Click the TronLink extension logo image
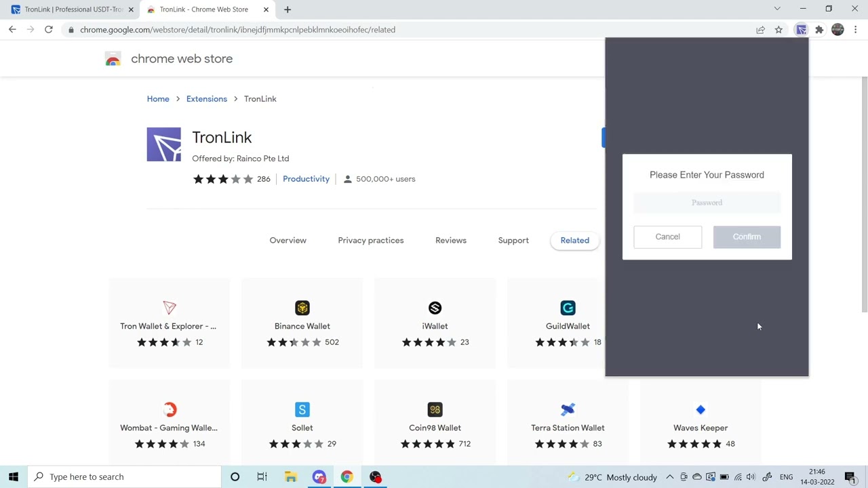Screen dimensions: 868x488 (x=164, y=144)
